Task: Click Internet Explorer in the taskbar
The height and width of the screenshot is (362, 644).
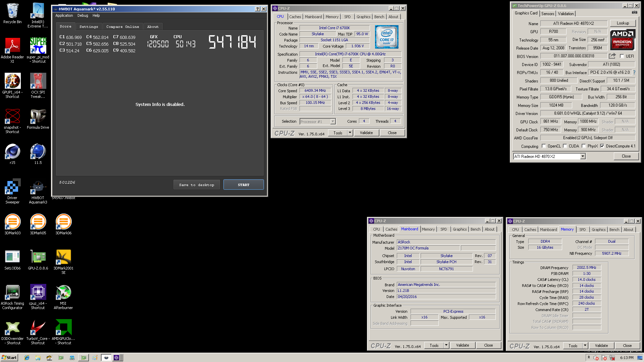Action: click(27, 358)
